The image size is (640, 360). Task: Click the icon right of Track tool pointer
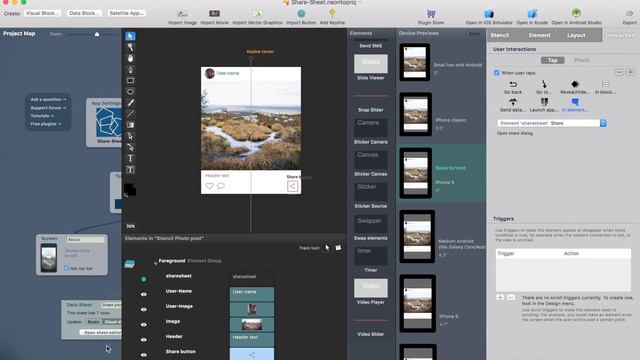[338, 248]
